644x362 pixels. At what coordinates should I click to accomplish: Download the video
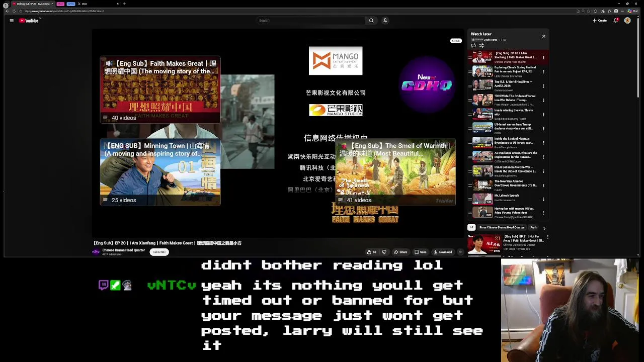(443, 252)
